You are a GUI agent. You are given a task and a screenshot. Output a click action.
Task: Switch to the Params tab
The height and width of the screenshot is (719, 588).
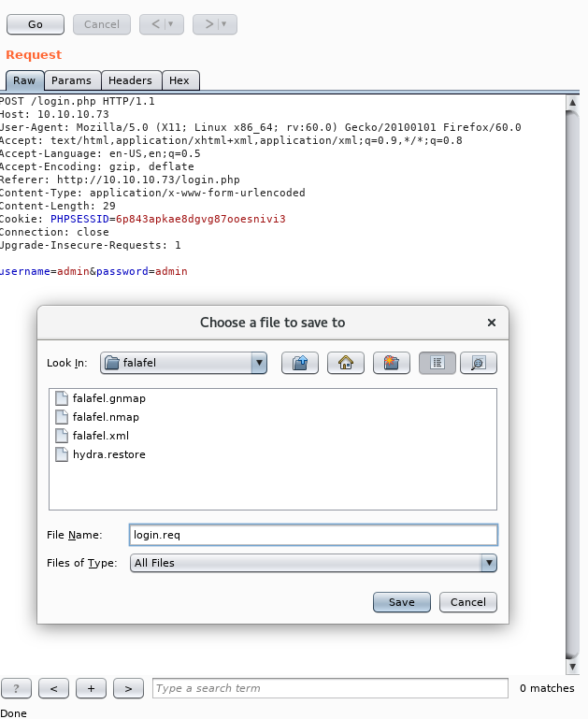71,80
